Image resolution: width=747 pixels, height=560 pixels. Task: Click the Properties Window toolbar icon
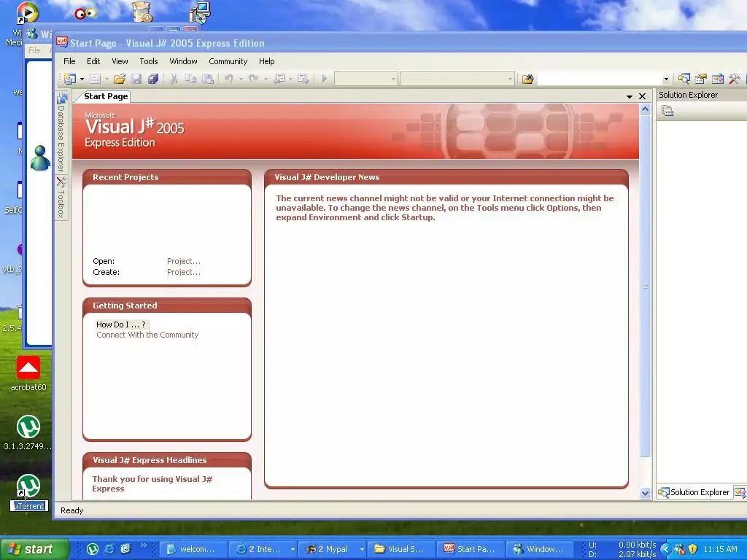click(x=701, y=79)
